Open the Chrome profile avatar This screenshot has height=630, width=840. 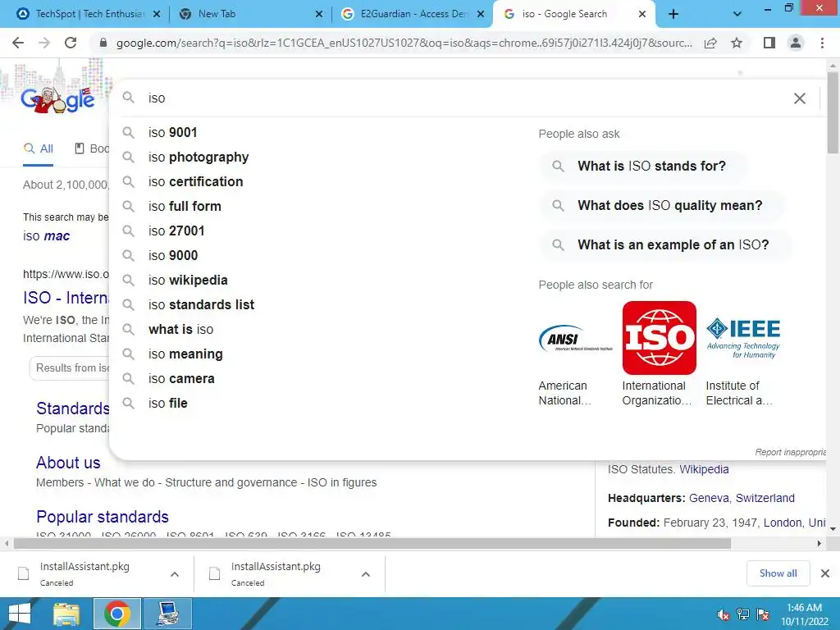pos(796,43)
